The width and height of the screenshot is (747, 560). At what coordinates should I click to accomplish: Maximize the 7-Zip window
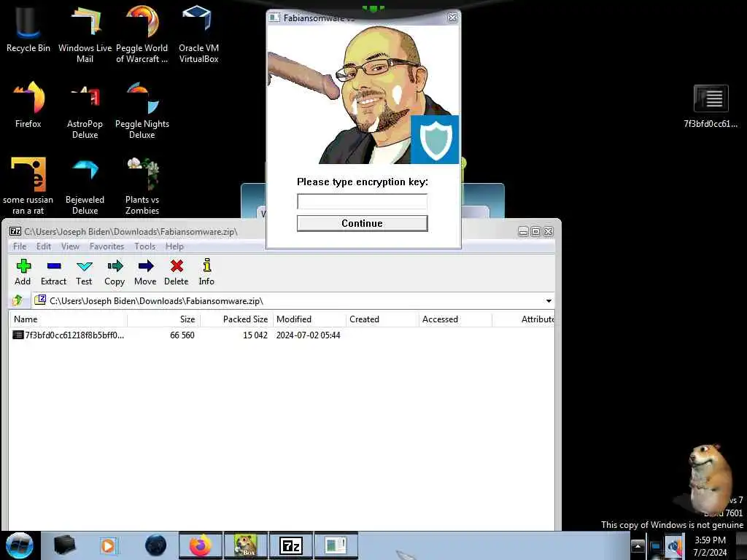535,231
